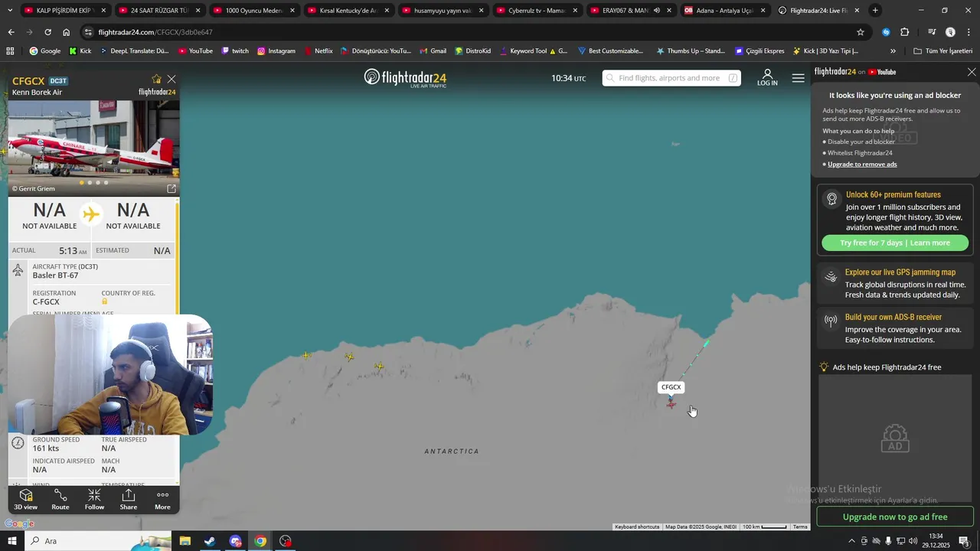Click the Google logo on the map
The image size is (980, 551).
[x=19, y=523]
